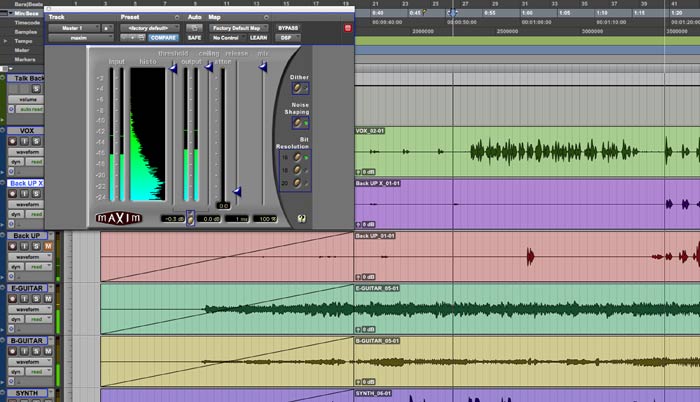Viewport: 700px width, 402px height.
Task: Record-enable the Back UP X track
Action: coord(12,194)
